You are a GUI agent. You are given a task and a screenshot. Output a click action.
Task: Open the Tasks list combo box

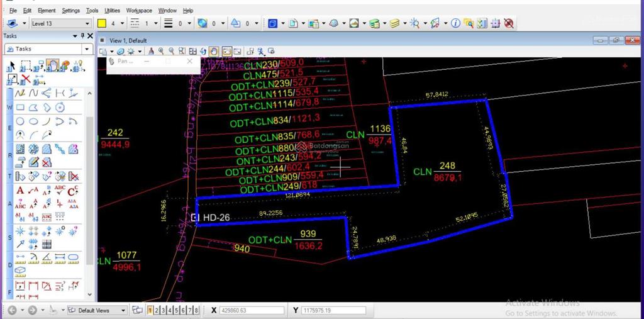[48, 49]
